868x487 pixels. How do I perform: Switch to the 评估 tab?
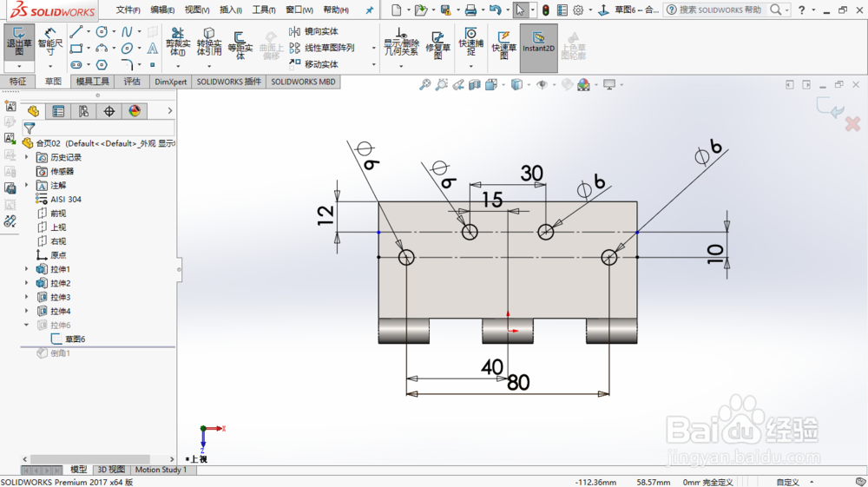point(132,82)
